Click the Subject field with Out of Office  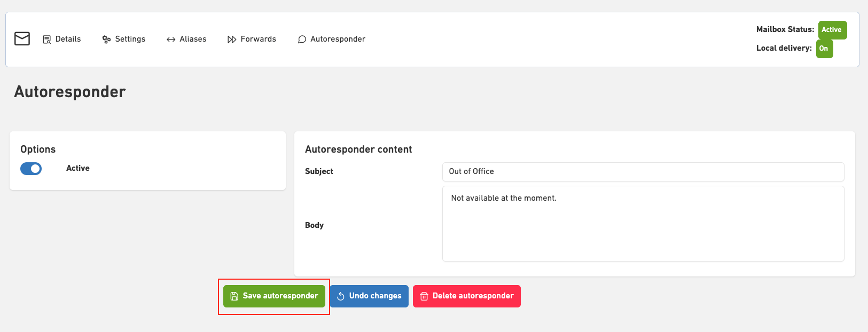(643, 171)
